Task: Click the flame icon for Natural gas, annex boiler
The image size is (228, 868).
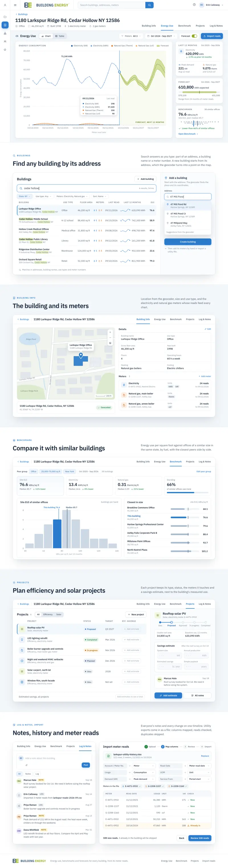Action: [x=124, y=405]
